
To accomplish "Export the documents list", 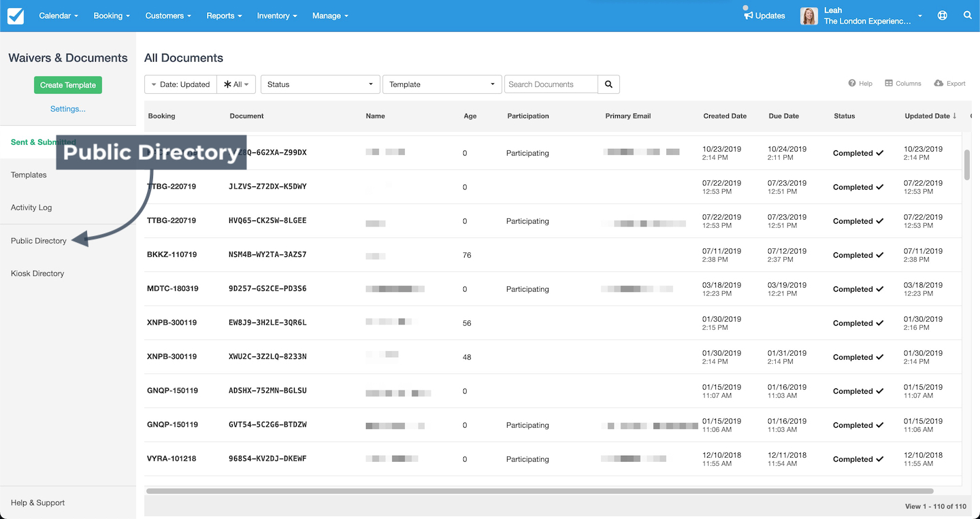I will click(950, 84).
